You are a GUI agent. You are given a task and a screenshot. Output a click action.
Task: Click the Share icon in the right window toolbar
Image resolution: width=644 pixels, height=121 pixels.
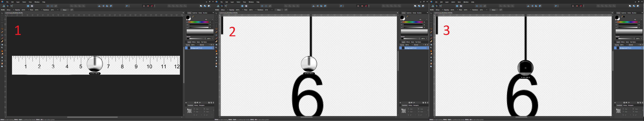441,6
